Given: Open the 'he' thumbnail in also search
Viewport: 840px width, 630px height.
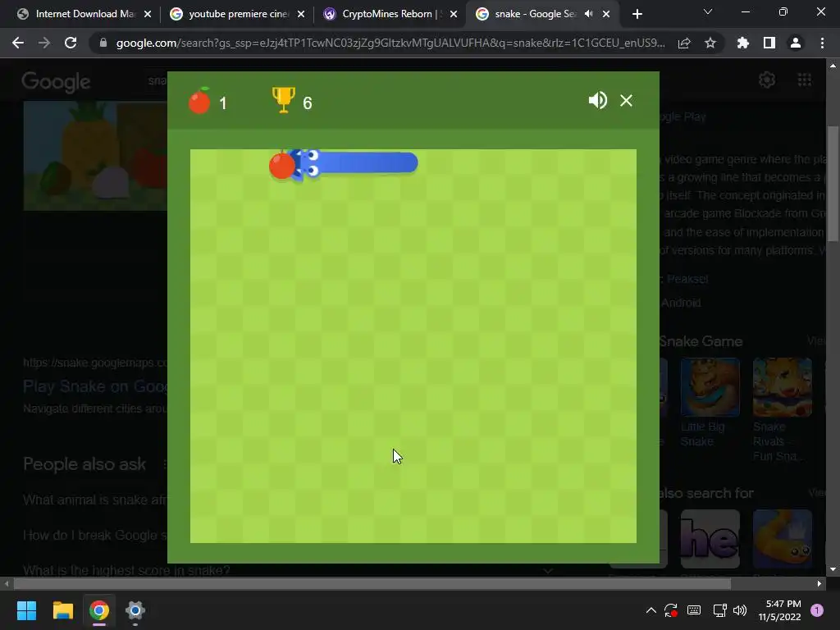Looking at the screenshot, I should [710, 539].
